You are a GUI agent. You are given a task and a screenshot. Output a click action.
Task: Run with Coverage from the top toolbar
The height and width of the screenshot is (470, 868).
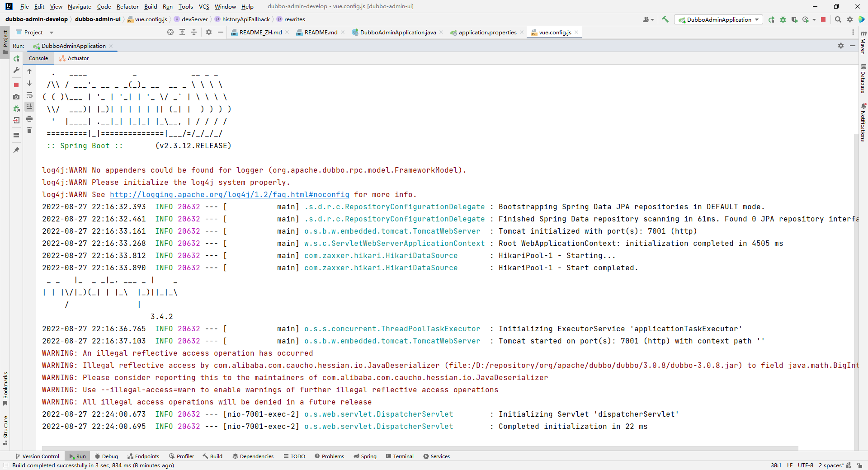pyautogui.click(x=794, y=19)
